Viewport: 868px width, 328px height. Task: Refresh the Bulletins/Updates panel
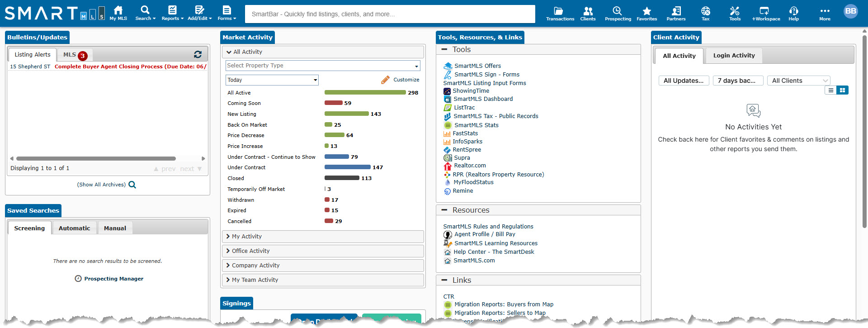198,54
